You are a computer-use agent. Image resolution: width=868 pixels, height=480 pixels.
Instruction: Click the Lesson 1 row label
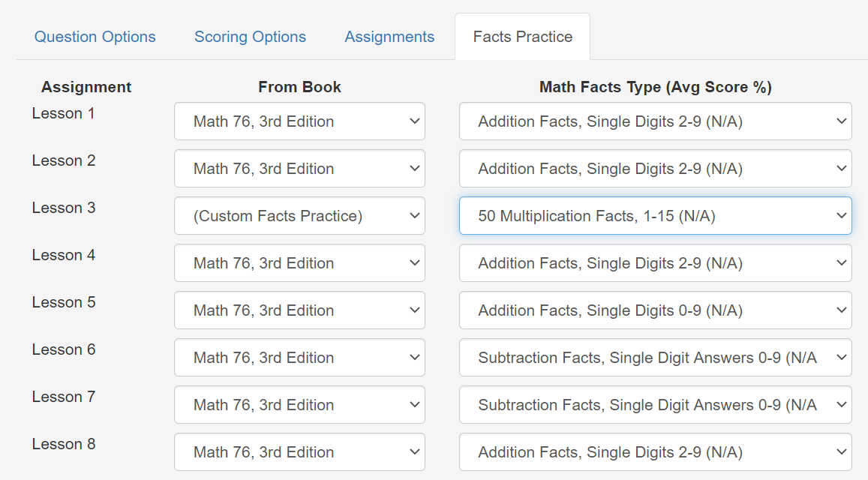pyautogui.click(x=64, y=113)
